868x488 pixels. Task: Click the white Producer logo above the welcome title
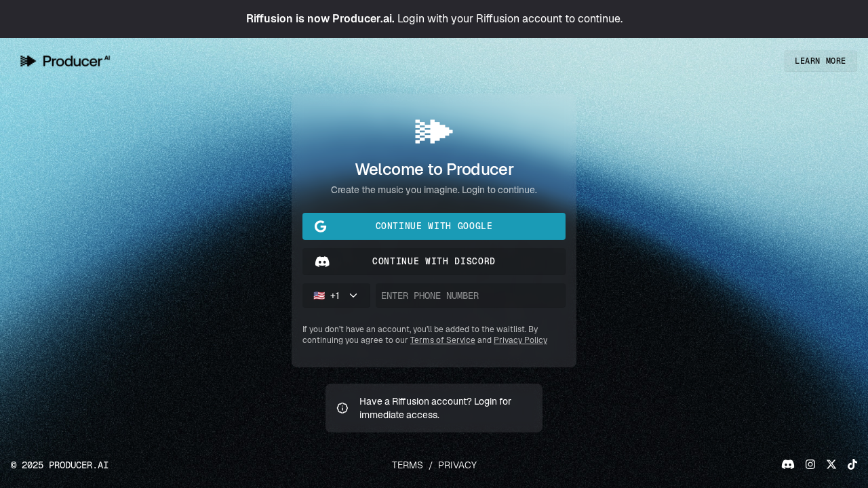[x=434, y=131]
